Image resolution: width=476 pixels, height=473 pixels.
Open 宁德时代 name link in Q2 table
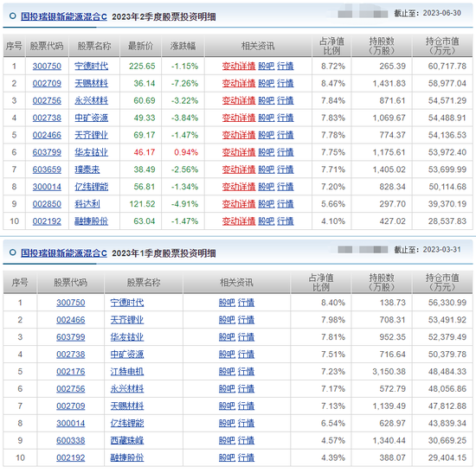coord(92,66)
